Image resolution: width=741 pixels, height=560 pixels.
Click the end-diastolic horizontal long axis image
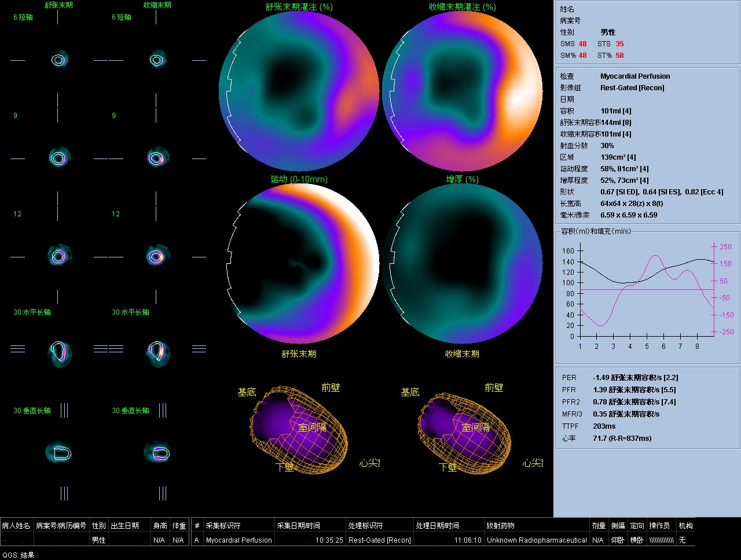59,351
